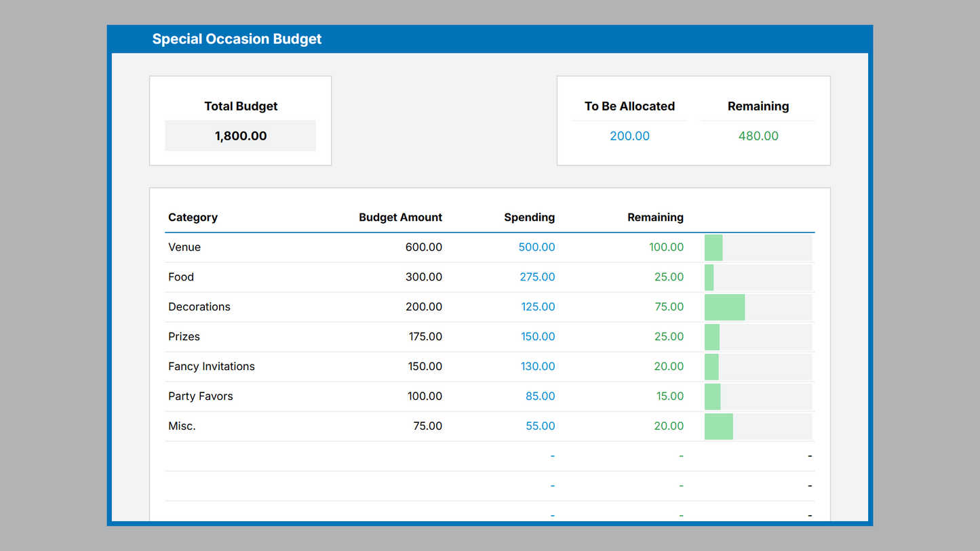The image size is (980, 551).
Task: Click the Fancy Invitations category cell
Action: pyautogui.click(x=212, y=367)
